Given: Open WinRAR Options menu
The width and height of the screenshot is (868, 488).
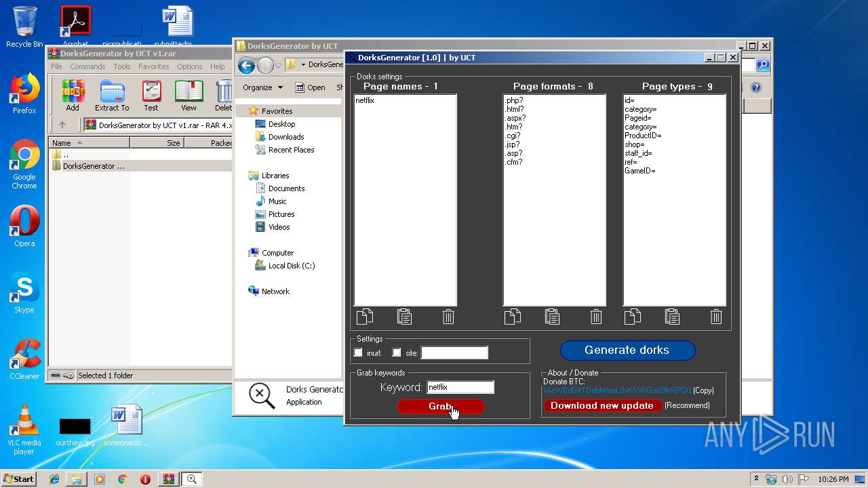Looking at the screenshot, I should pos(190,66).
